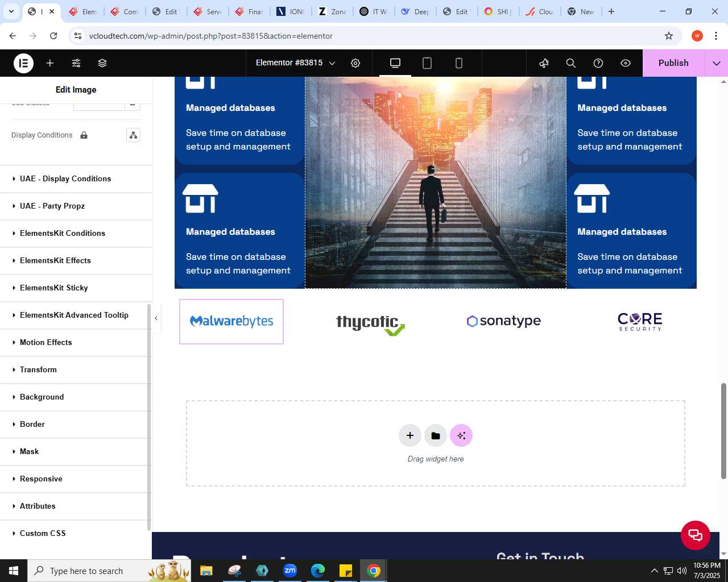The image size is (728, 582).
Task: Click the page vertical scrollbar thumb
Action: point(723,431)
